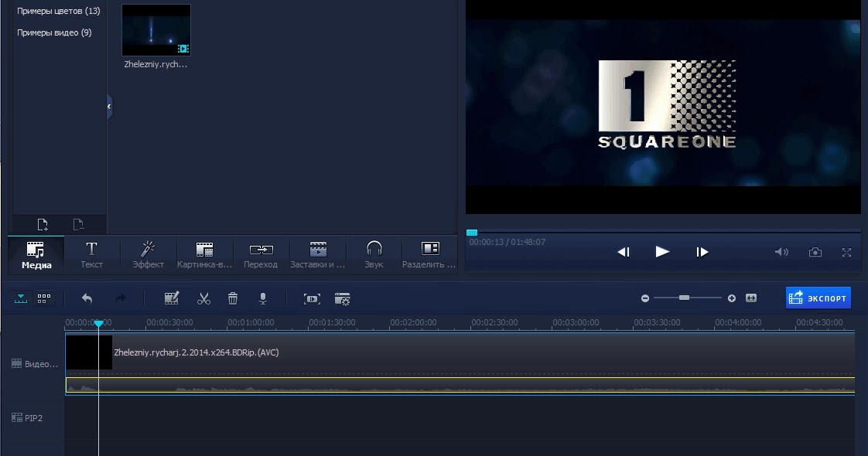Step back one frame
This screenshot has height=456, width=868.
[x=624, y=252]
